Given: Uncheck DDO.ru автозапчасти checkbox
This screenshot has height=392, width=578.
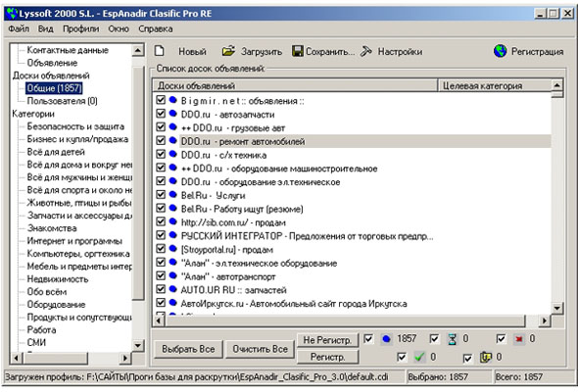Looking at the screenshot, I should [161, 114].
